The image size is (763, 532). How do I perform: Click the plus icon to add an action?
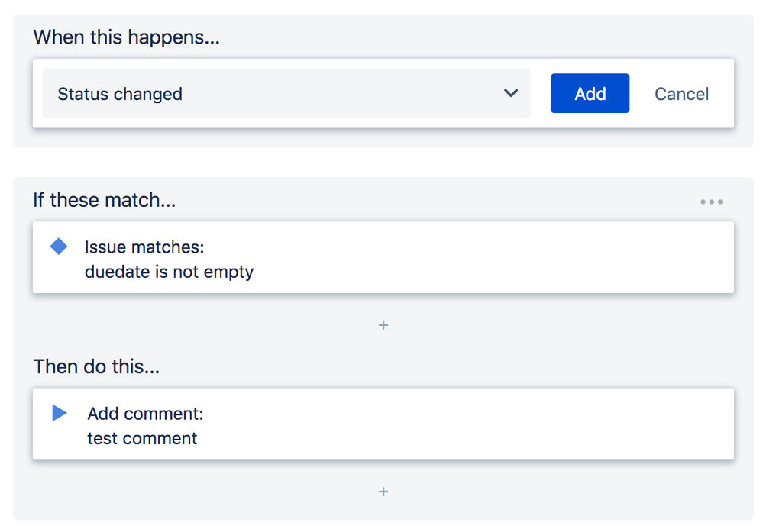pos(383,492)
